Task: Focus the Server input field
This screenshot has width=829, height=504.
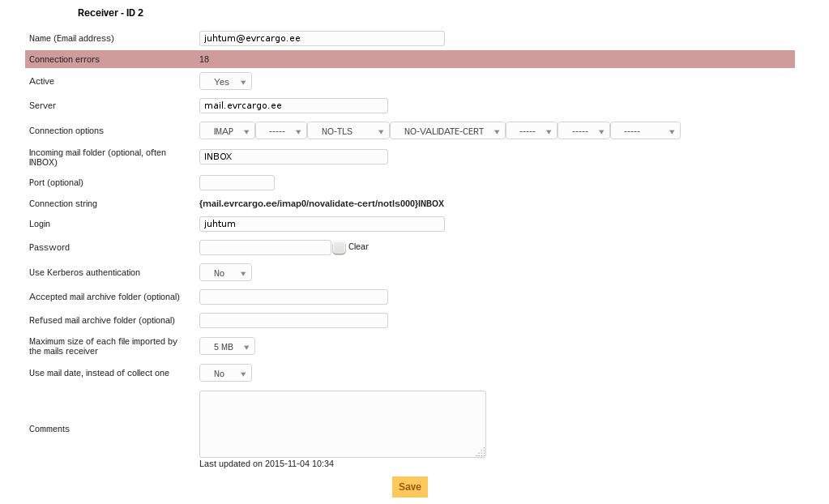Action: tap(293, 106)
